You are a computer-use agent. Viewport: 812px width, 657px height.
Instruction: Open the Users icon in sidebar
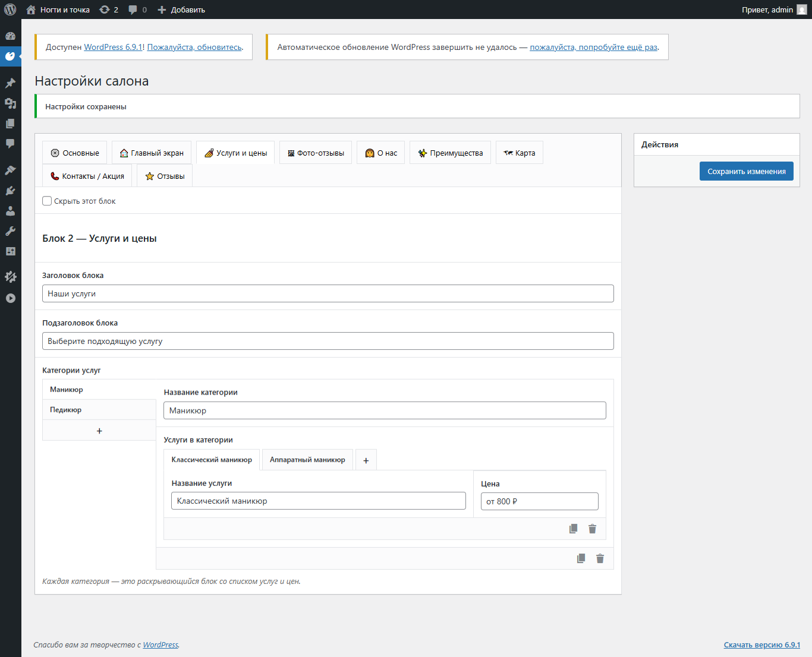pyautogui.click(x=10, y=211)
